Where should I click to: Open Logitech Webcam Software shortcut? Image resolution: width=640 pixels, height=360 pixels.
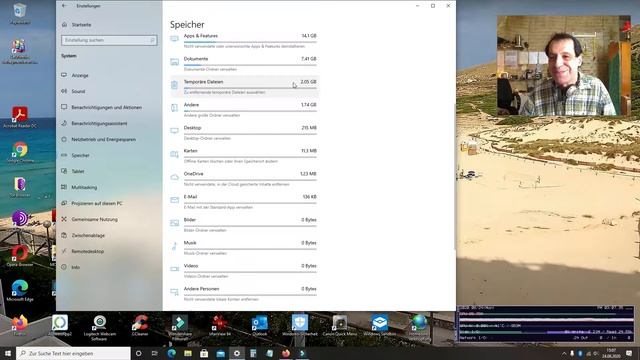pyautogui.click(x=100, y=327)
